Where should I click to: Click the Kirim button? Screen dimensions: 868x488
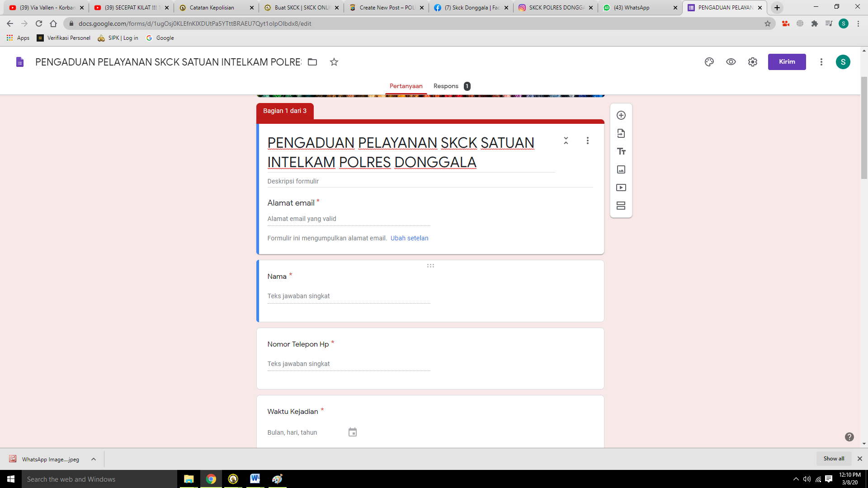point(787,62)
